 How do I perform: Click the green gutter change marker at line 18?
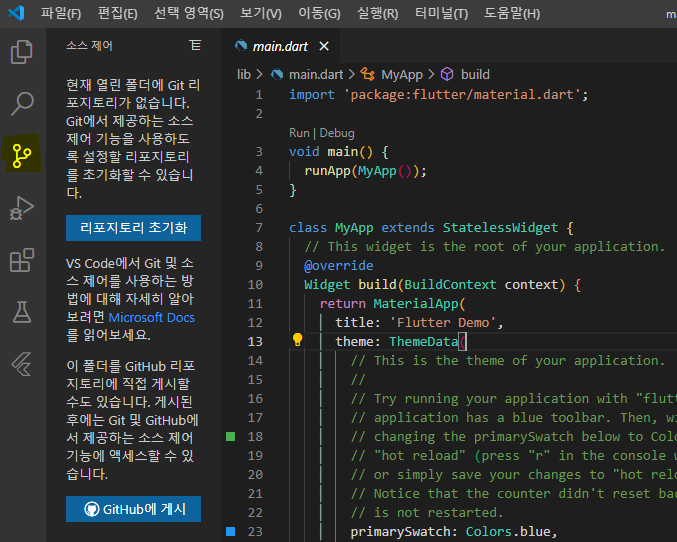231,437
